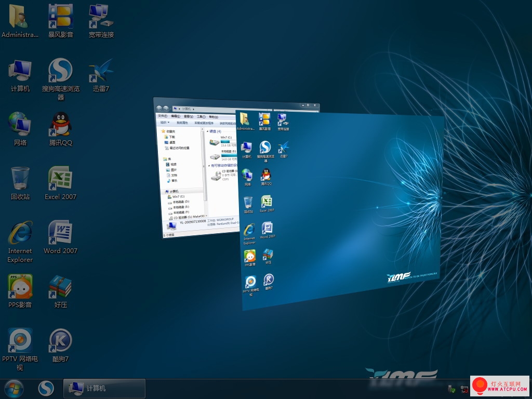Open the Excel 2007 desktop shortcut

pos(60,183)
